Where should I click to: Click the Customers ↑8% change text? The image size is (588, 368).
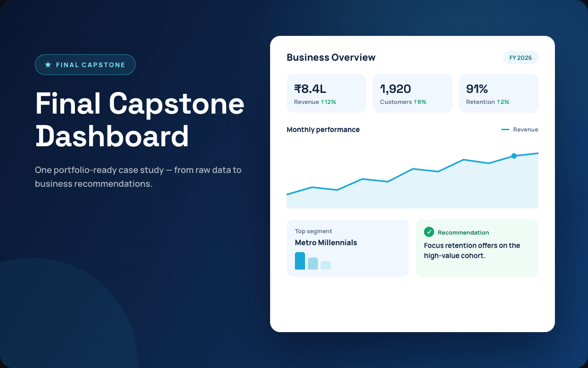[403, 102]
